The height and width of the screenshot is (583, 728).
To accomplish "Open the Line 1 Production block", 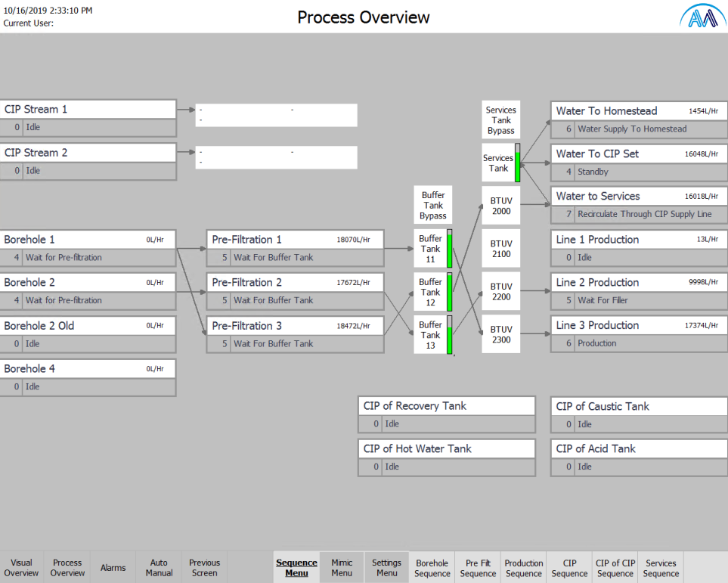I will [639, 248].
